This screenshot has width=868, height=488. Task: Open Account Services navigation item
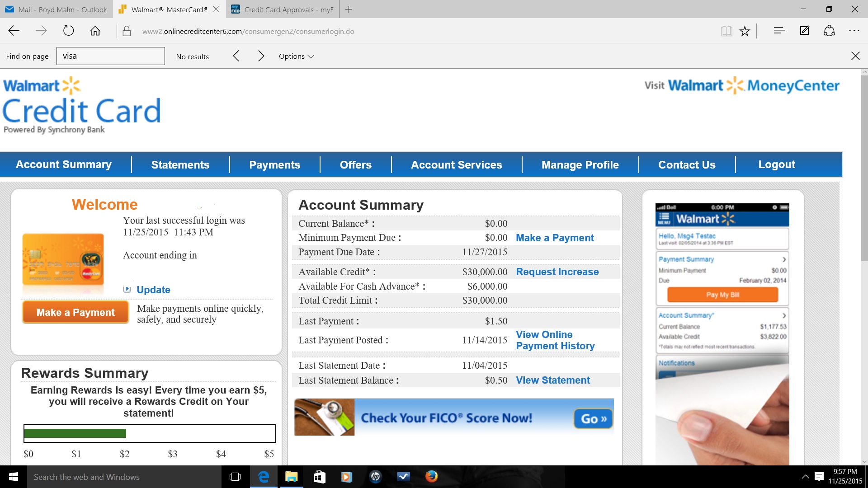tap(456, 165)
